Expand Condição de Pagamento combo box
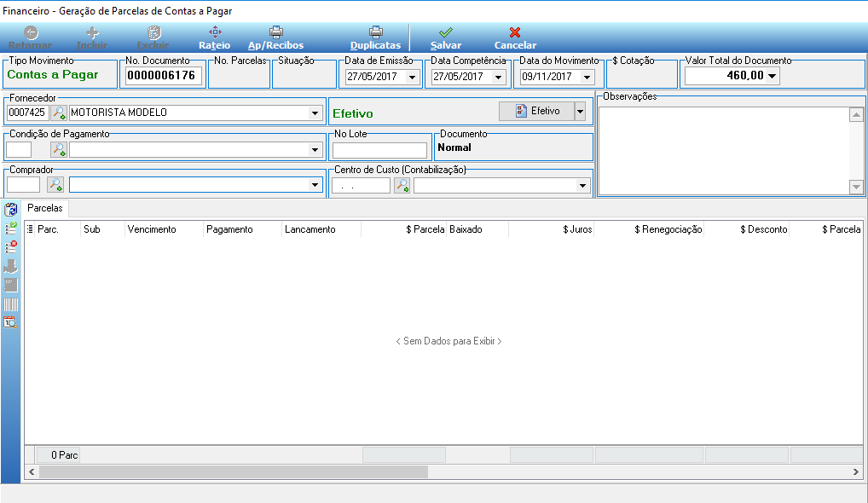 (315, 149)
